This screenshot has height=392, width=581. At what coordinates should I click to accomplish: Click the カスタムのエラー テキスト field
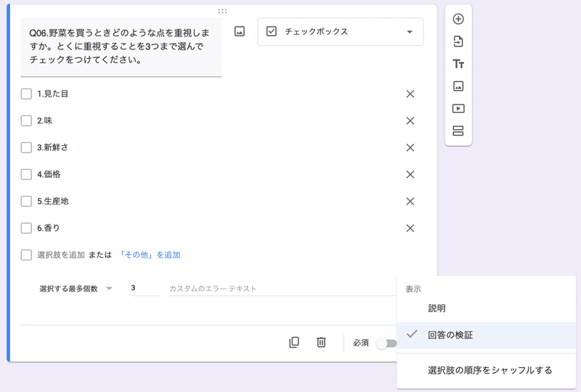click(x=283, y=289)
